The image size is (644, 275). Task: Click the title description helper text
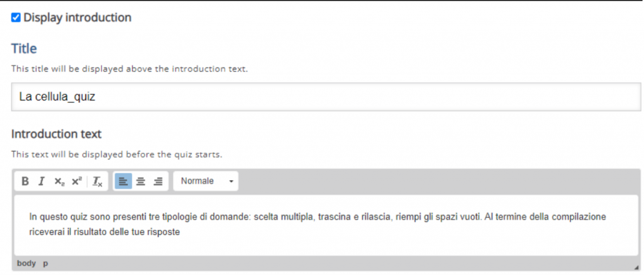click(129, 68)
